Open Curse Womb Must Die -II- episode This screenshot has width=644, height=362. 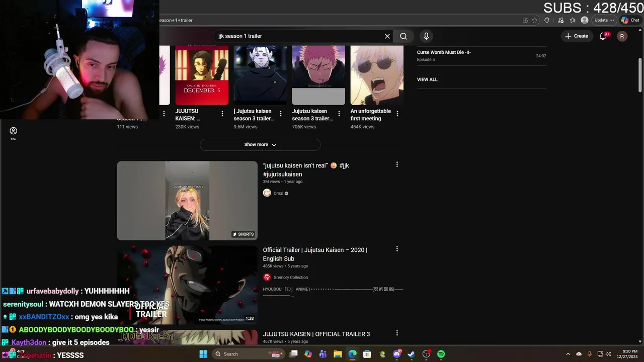point(481,56)
